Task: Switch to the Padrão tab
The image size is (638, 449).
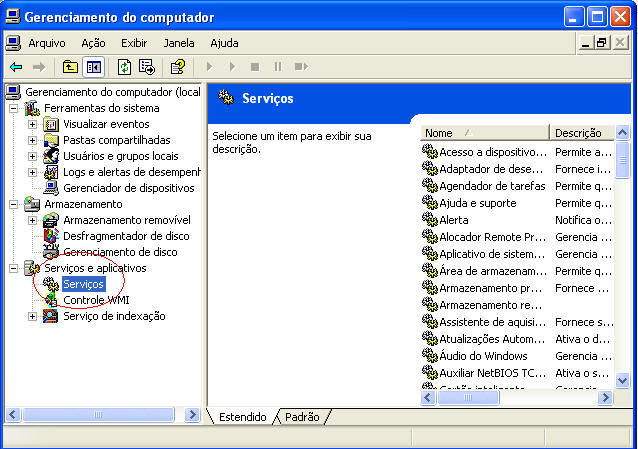Action: click(302, 417)
